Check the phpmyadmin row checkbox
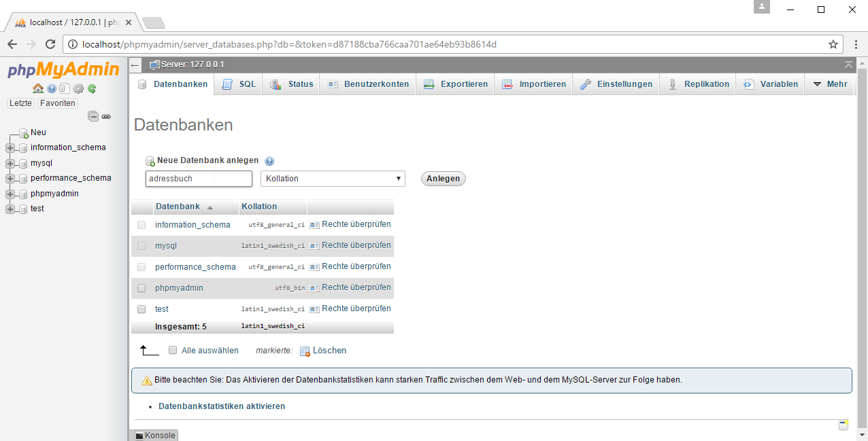The image size is (868, 441). 141,288
